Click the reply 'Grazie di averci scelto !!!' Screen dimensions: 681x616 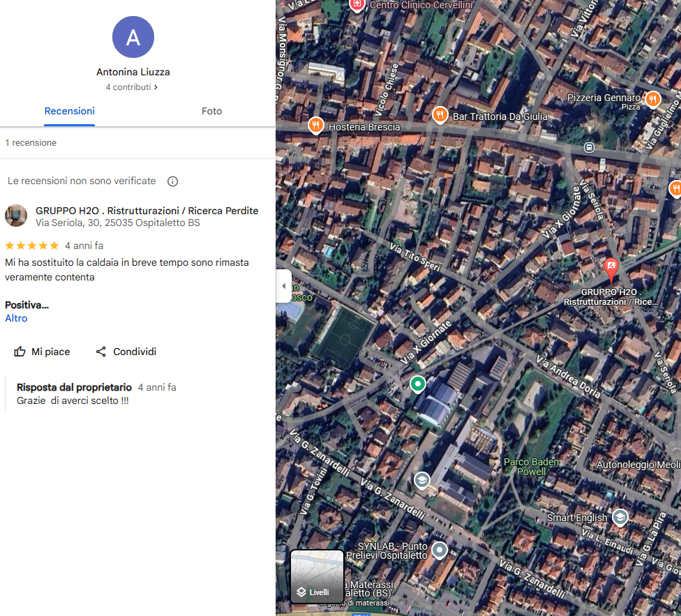pyautogui.click(x=73, y=400)
